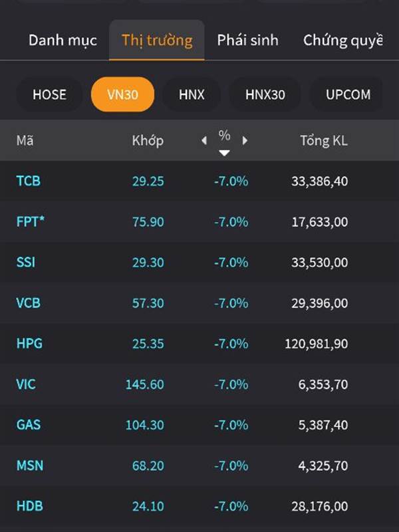Choose the HNX30 filter pill
Viewport: 399px width, 532px height.
pyautogui.click(x=265, y=94)
